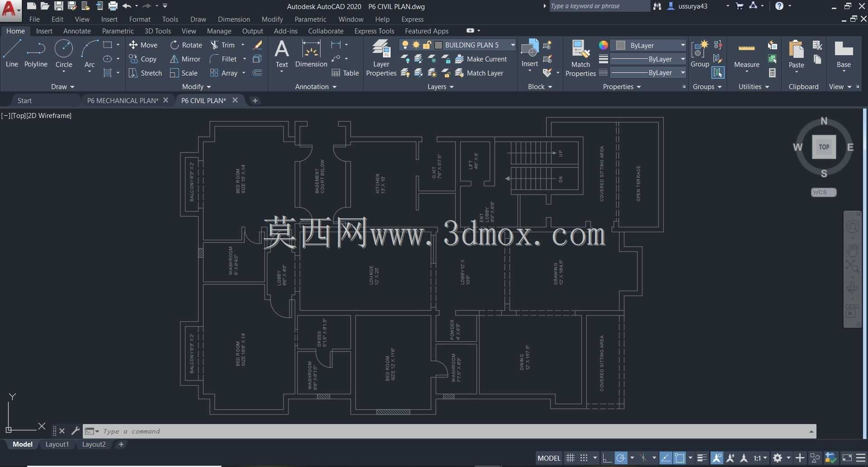This screenshot has width=868, height=467.
Task: Click the Fillet tool
Action: 223,59
